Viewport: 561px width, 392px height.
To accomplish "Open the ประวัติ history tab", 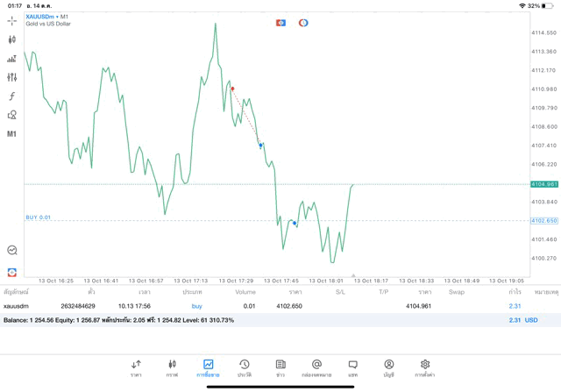I will (244, 368).
